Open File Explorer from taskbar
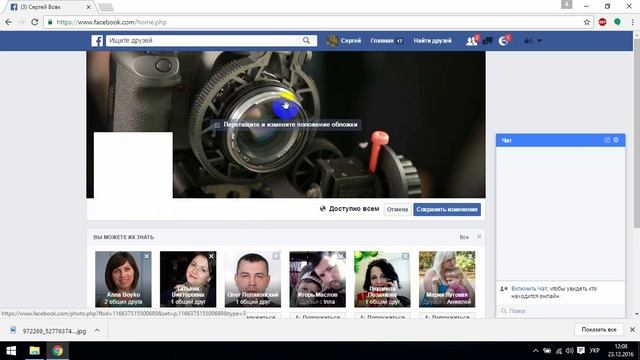 [34, 351]
